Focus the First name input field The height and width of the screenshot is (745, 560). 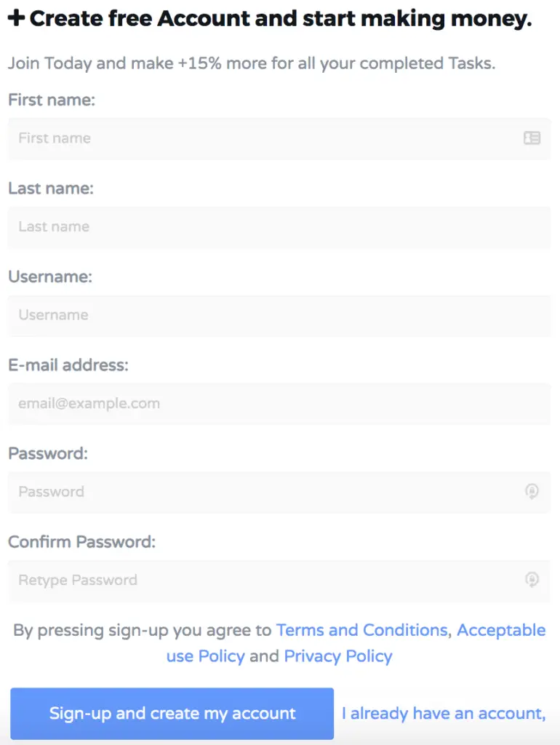(279, 138)
